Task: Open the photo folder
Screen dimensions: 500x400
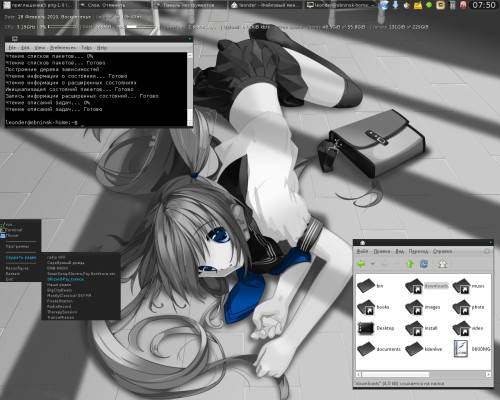Action: (x=469, y=307)
